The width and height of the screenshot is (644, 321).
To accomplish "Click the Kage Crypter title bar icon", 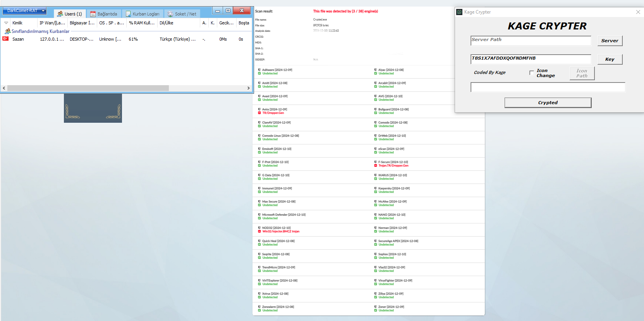I will coord(459,12).
